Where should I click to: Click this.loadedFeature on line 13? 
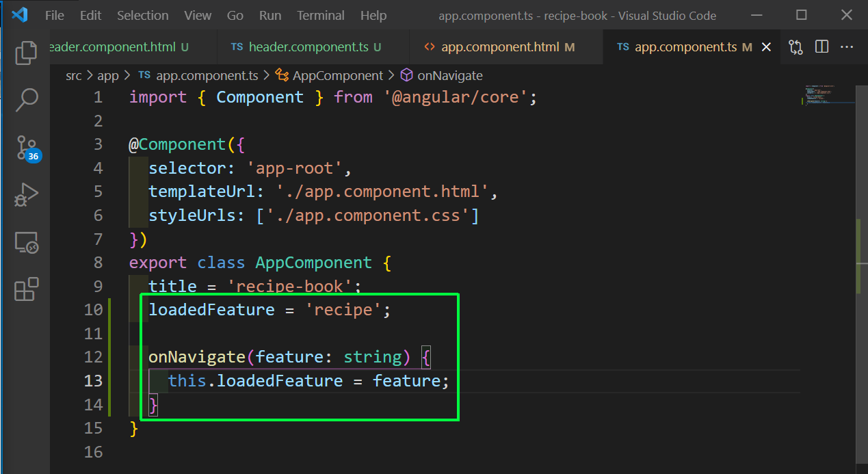click(255, 380)
